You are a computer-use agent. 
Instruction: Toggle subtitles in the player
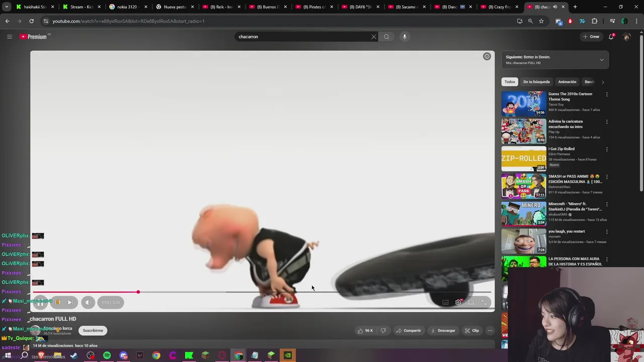tap(445, 302)
